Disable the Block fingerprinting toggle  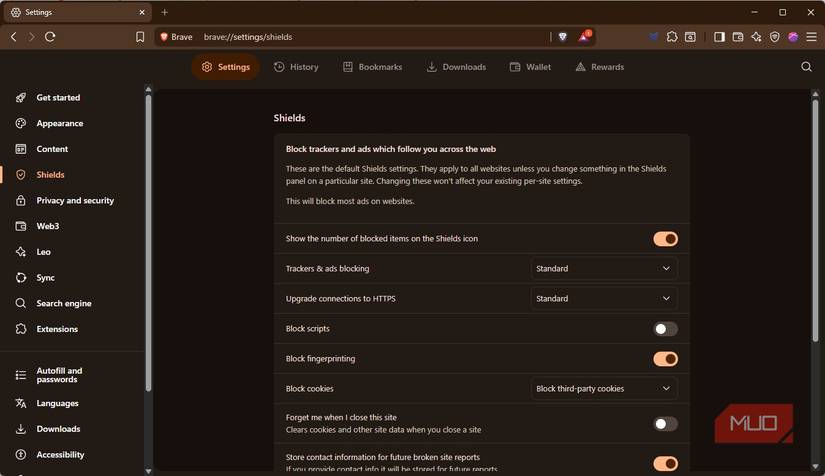(x=665, y=359)
